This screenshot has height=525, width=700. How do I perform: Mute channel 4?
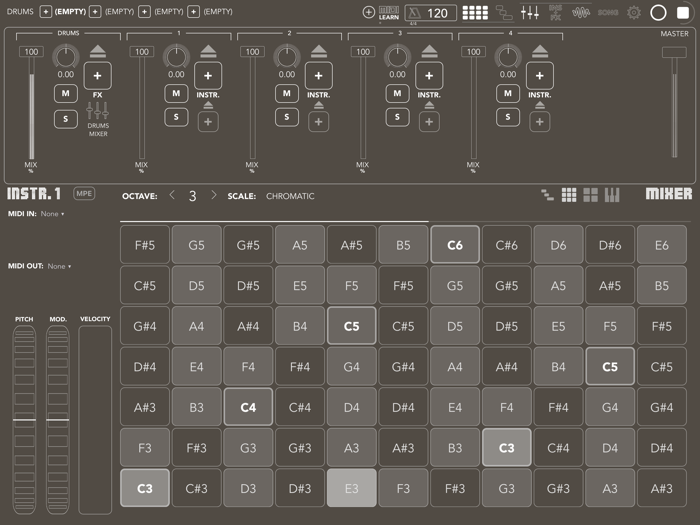click(508, 93)
